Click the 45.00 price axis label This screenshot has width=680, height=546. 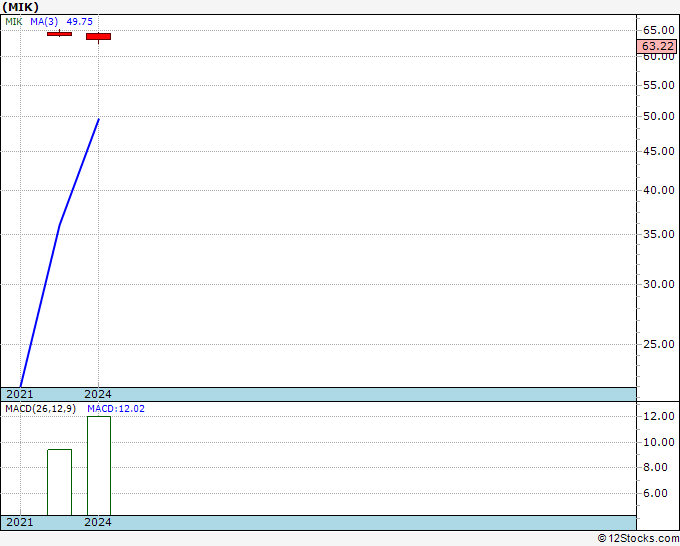(659, 151)
